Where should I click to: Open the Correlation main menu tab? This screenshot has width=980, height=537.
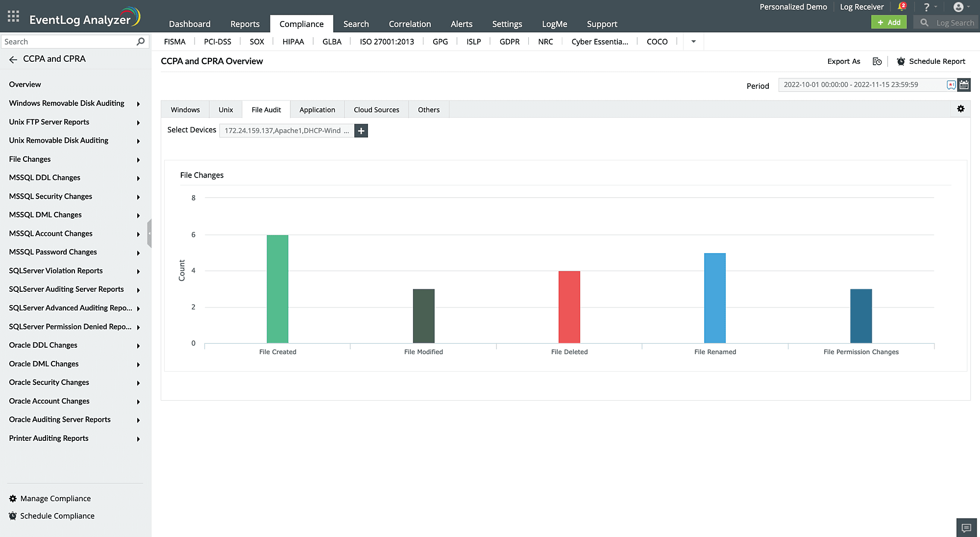[x=410, y=24]
